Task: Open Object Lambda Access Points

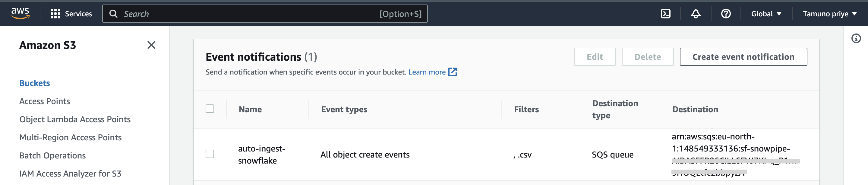Action: tap(75, 120)
